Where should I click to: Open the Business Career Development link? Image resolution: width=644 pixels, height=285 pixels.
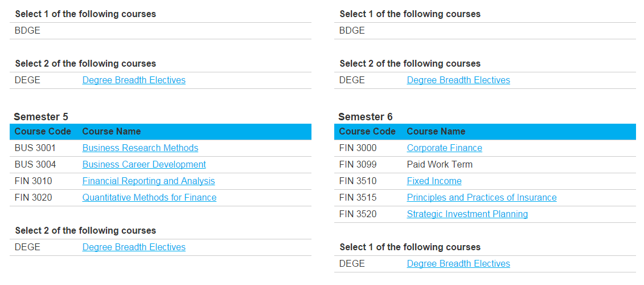(144, 165)
